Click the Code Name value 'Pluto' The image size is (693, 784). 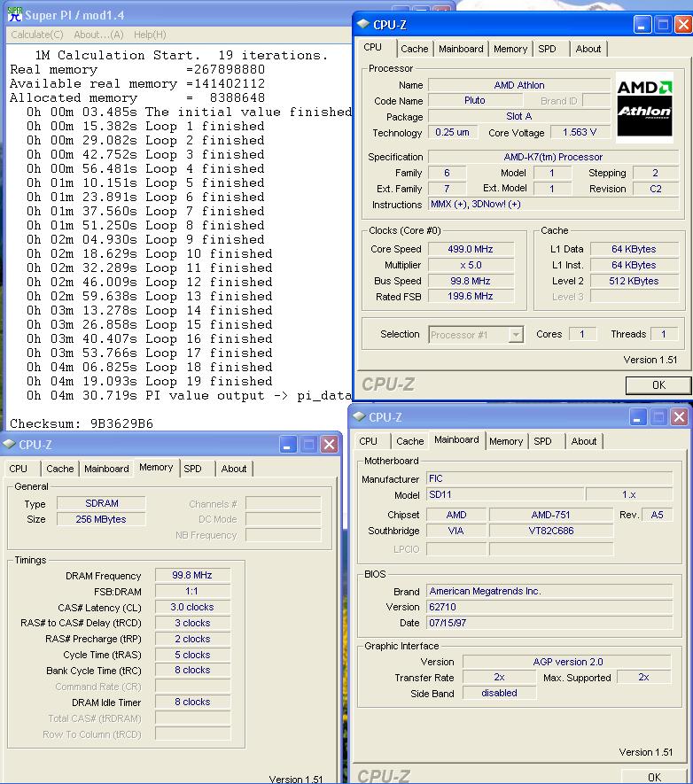[x=474, y=100]
